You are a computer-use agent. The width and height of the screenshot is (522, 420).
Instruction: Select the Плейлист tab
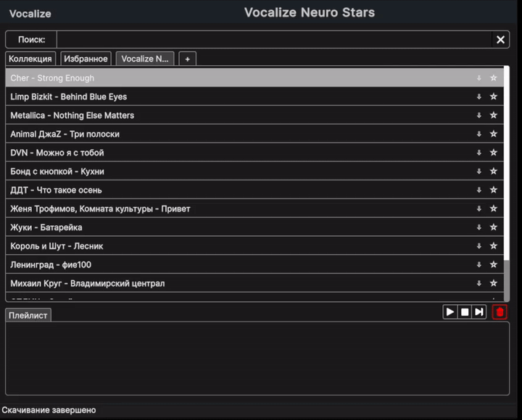[28, 315]
